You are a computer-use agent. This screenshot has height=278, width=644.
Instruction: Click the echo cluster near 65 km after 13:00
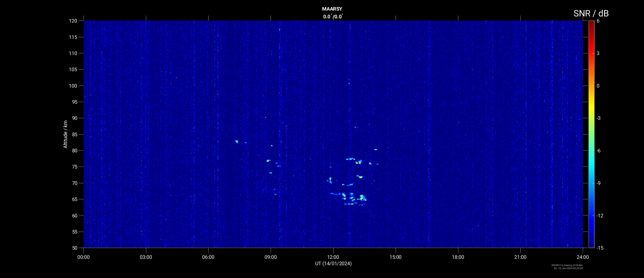click(x=363, y=198)
